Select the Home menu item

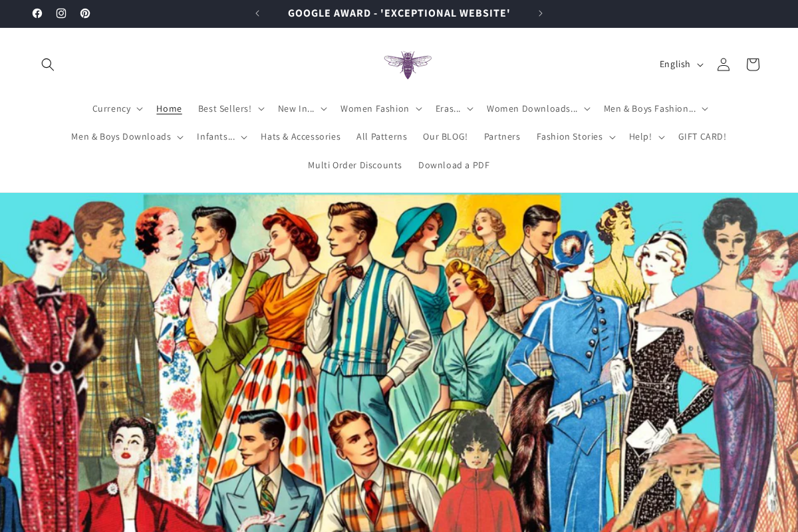click(x=169, y=108)
